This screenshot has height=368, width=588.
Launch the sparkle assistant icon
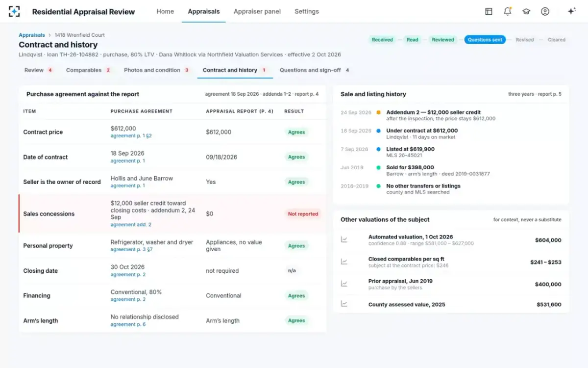pos(571,11)
